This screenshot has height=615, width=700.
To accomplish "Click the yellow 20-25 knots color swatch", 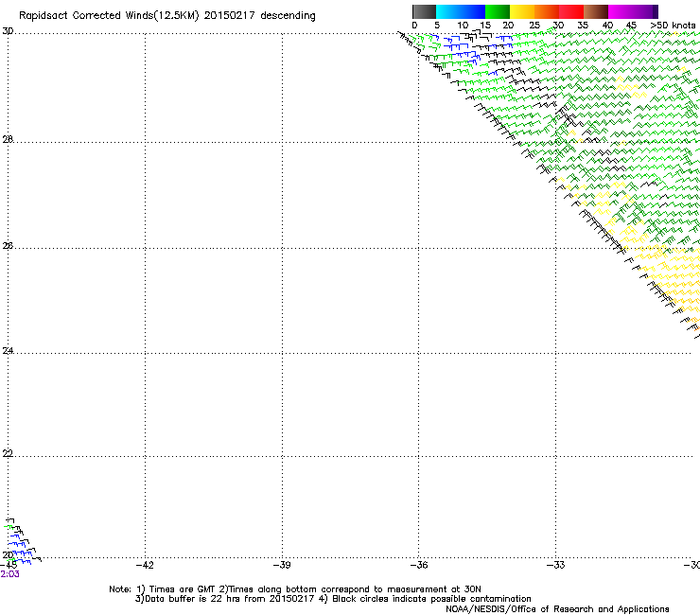I will (x=522, y=11).
